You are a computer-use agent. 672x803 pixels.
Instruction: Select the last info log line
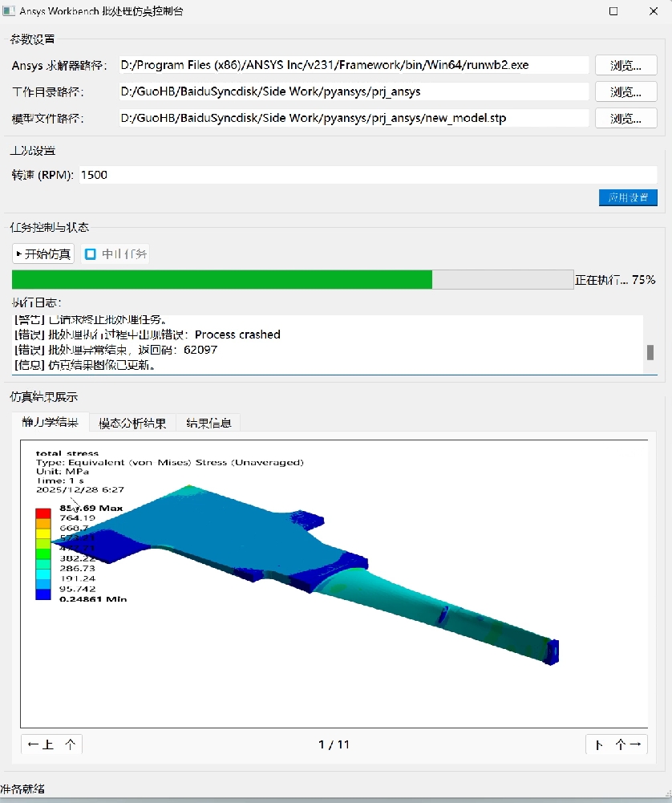(85, 365)
